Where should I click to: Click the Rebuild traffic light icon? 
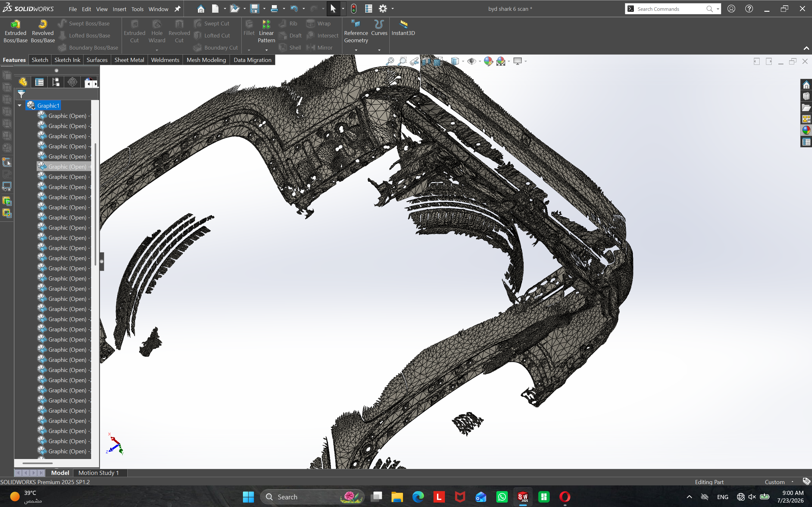tap(353, 9)
